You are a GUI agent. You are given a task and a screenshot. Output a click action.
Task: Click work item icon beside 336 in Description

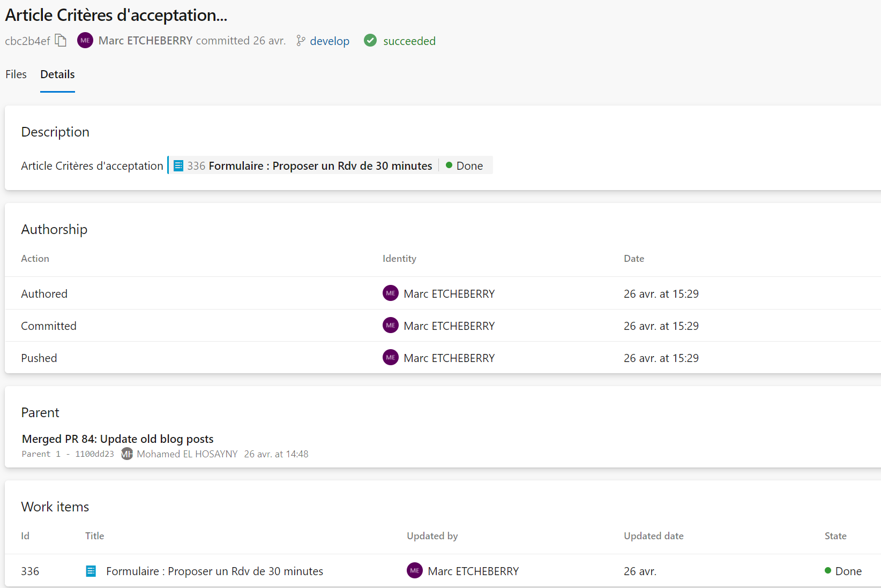click(x=178, y=166)
